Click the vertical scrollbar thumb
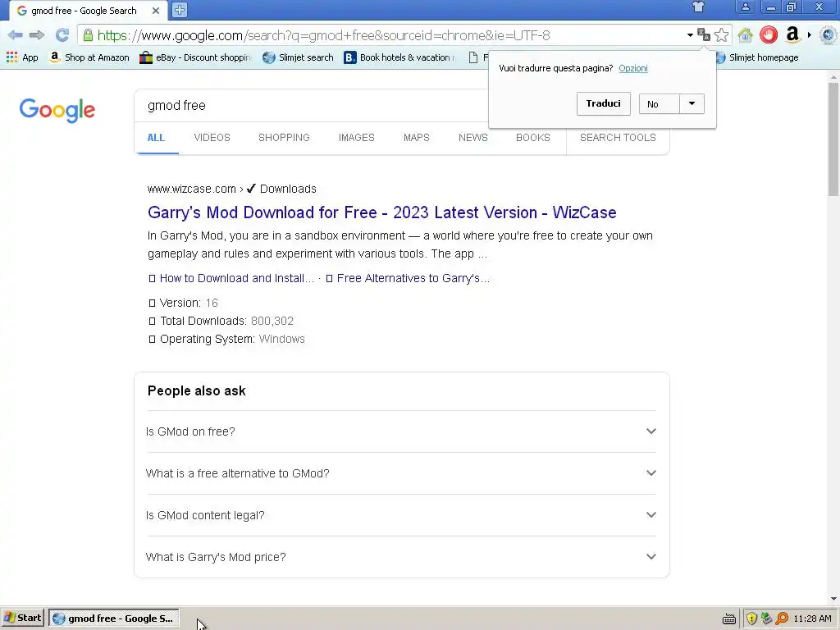The image size is (840, 630). (x=833, y=138)
